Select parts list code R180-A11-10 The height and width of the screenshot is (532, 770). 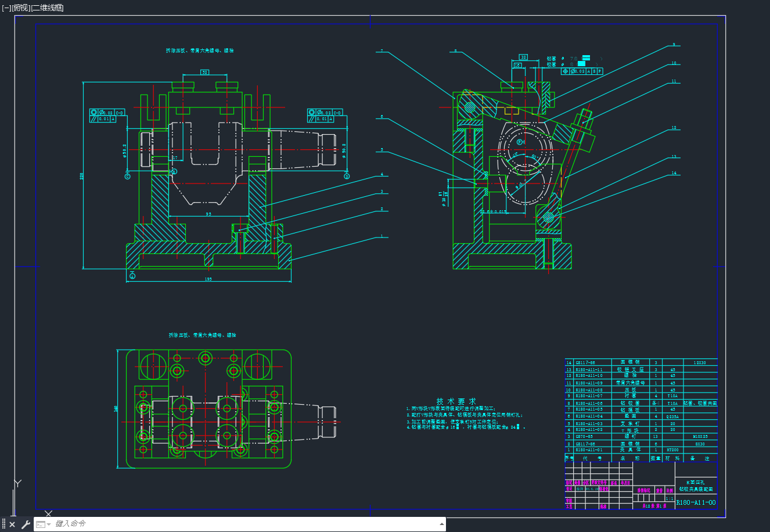coord(589,376)
